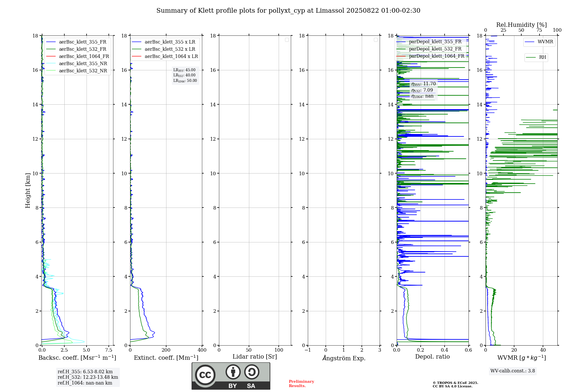Click the Lidar ratio [Sr] axis label

[x=255, y=357]
